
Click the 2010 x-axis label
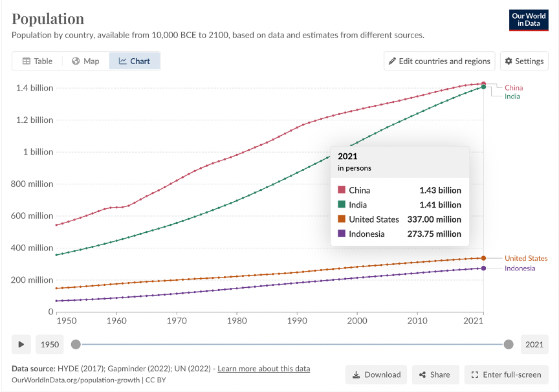click(417, 321)
